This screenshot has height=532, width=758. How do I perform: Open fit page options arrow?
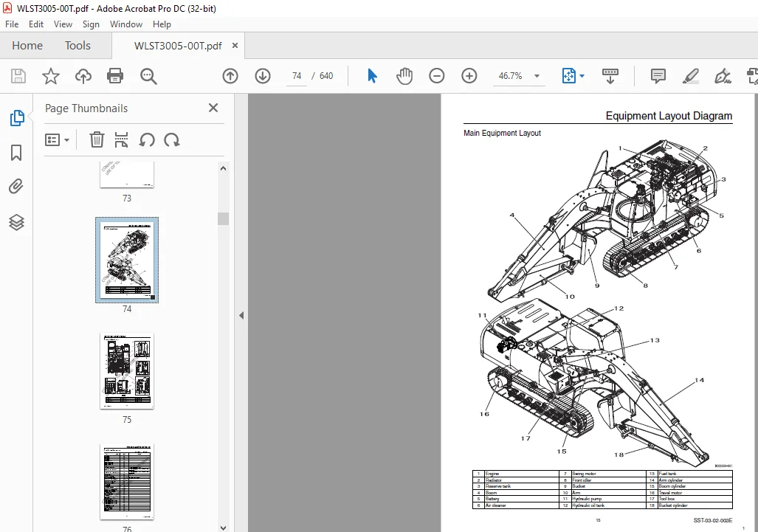coord(582,76)
